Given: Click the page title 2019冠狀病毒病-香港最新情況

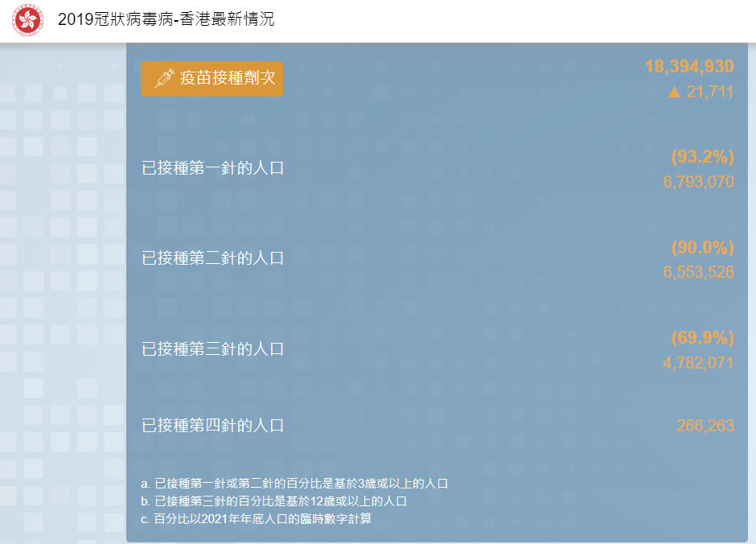Looking at the screenshot, I should pos(166,19).
